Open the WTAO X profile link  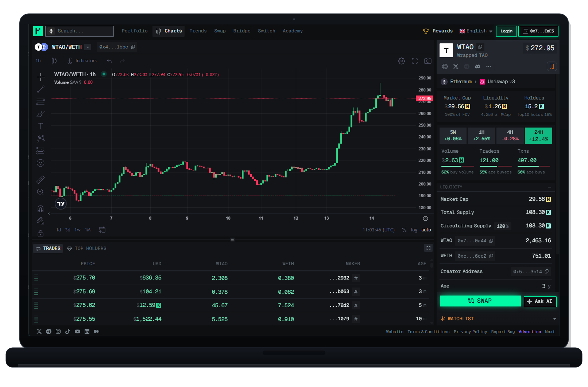(x=456, y=66)
